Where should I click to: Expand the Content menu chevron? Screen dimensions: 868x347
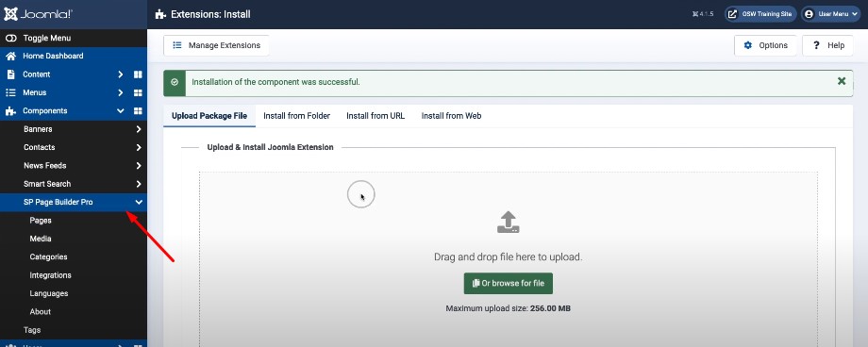click(x=120, y=74)
